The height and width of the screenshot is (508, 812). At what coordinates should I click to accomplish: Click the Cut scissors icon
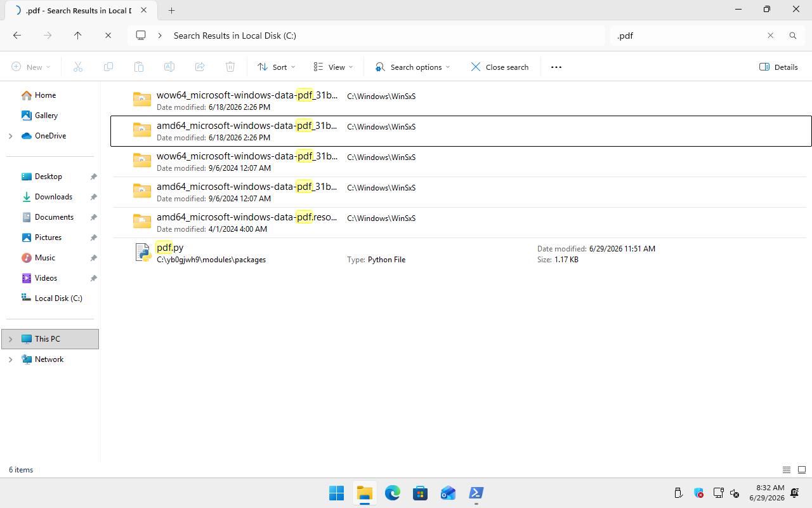coord(78,67)
